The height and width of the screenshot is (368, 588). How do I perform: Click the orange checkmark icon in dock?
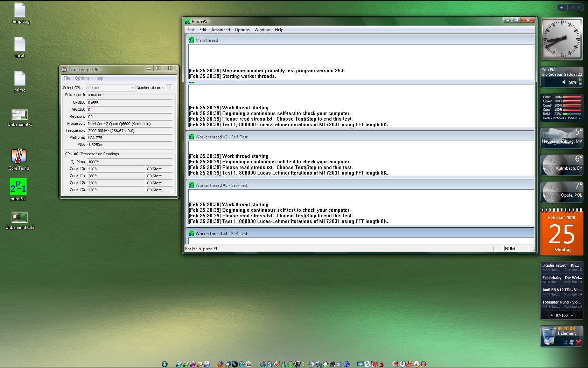point(276,364)
